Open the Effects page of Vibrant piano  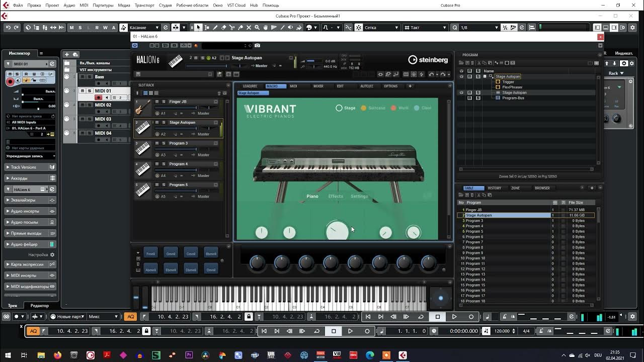pos(336,196)
